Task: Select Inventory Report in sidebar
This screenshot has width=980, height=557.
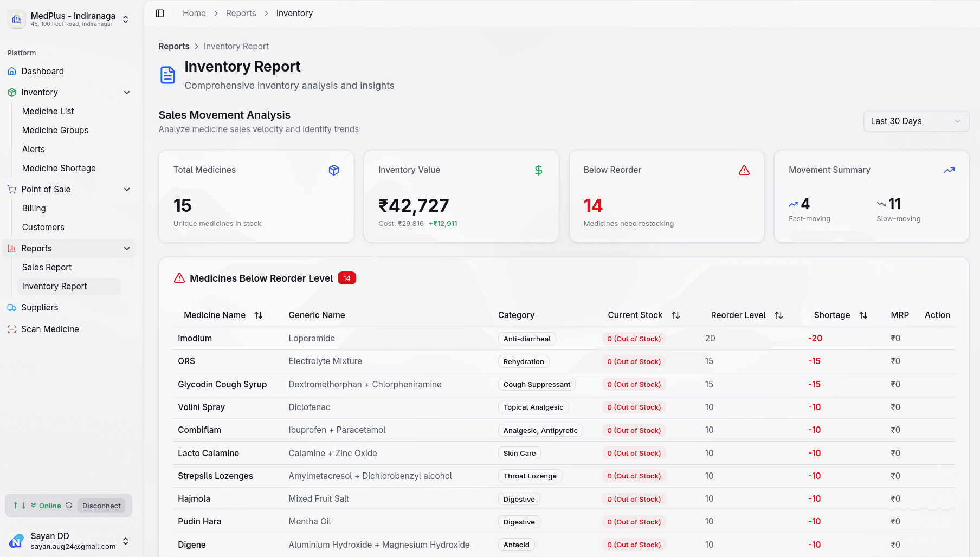Action: tap(69, 286)
